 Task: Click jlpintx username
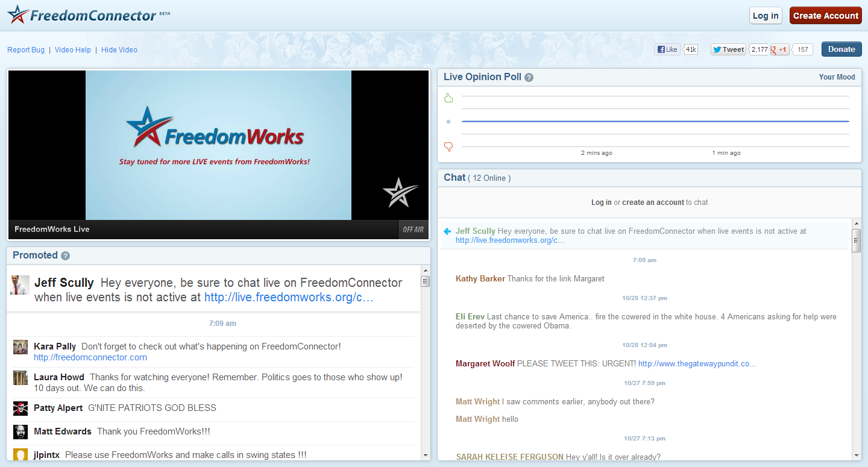tap(47, 455)
